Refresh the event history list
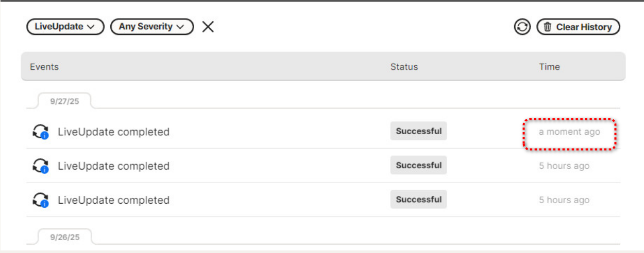Image resolution: width=644 pixels, height=253 pixels. point(522,27)
